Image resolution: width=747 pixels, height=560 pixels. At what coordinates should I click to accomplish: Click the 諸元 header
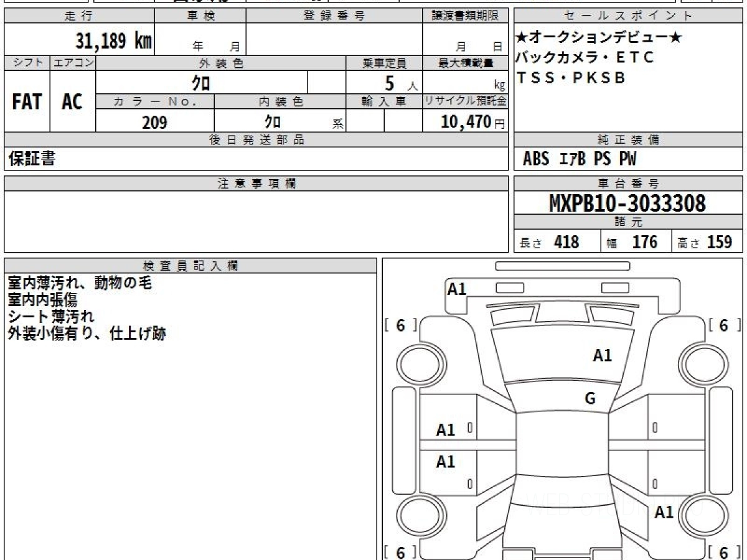click(629, 222)
